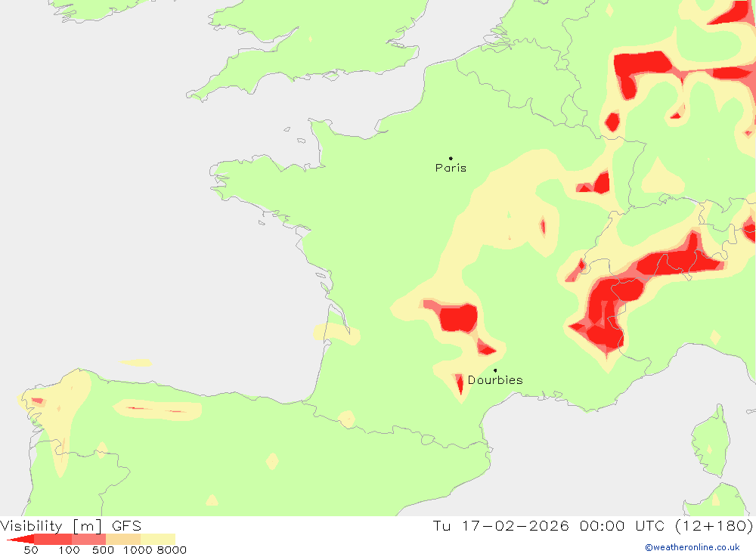This screenshot has width=756, height=554.
Task: Click the pale yellow 1000–8000 legend swatch
Action: [158, 539]
